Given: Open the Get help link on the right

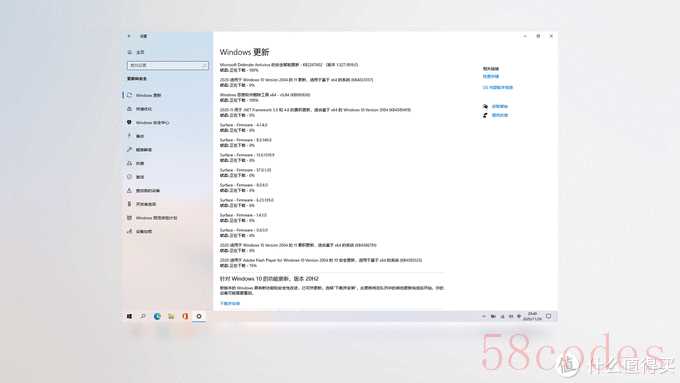Looking at the screenshot, I should 500,106.
